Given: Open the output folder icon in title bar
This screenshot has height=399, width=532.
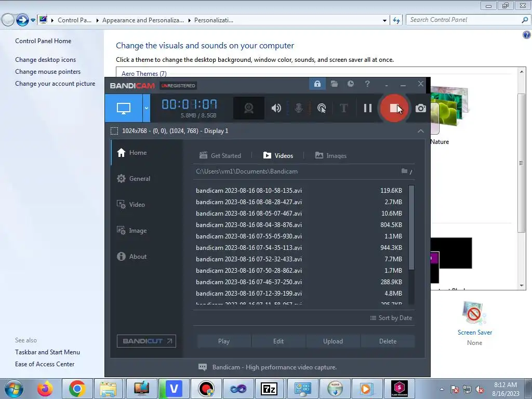Looking at the screenshot, I should (334, 84).
